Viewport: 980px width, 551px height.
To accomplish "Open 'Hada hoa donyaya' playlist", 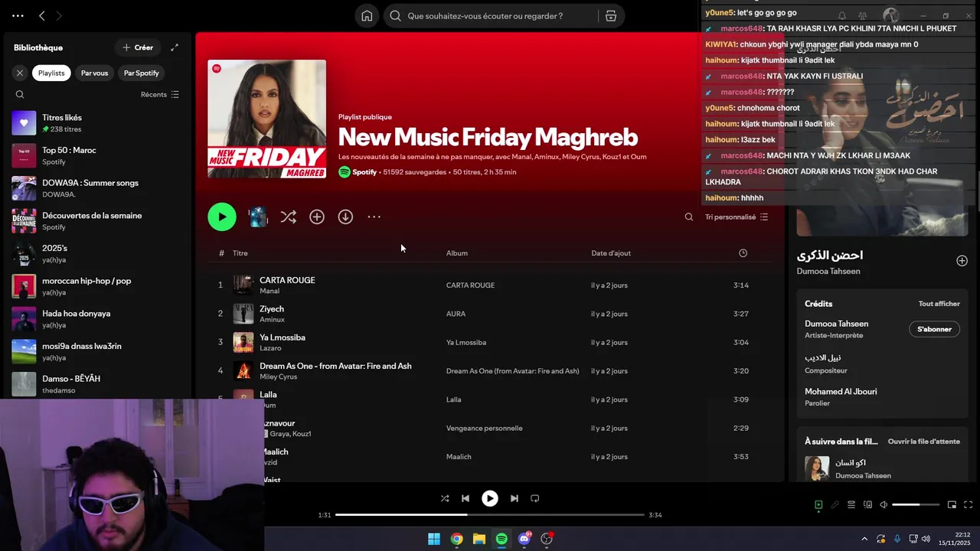I will [96, 319].
